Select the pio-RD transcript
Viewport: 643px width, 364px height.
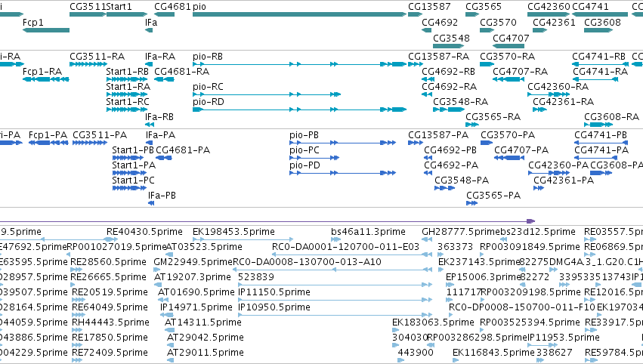point(300,110)
